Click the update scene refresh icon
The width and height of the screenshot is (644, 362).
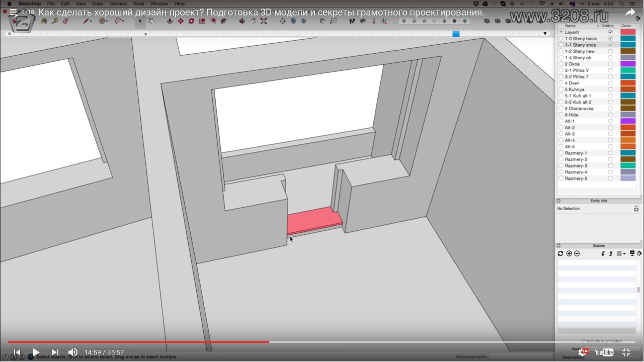(560, 253)
